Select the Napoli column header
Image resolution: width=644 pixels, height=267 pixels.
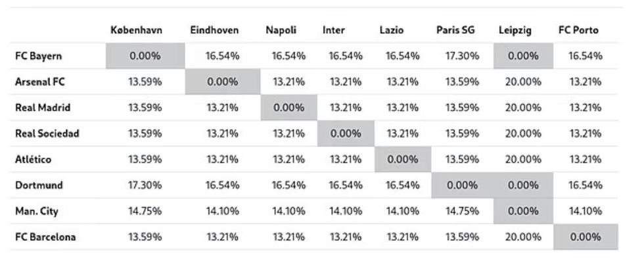pos(281,30)
